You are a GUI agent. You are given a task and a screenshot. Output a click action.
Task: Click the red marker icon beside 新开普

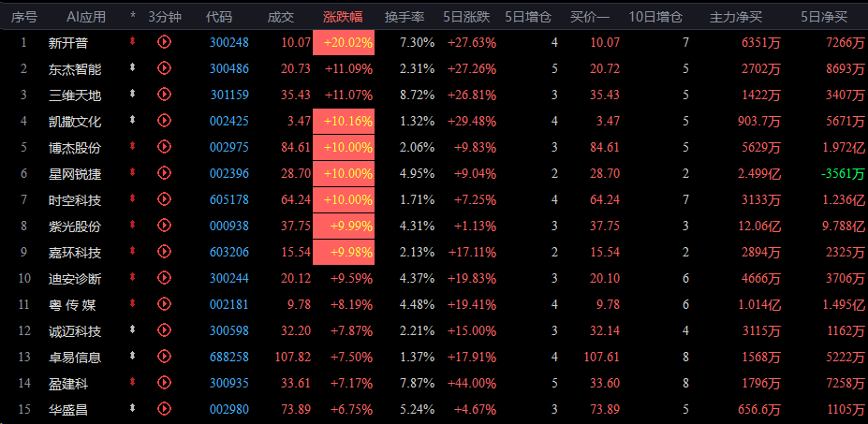[x=132, y=41]
